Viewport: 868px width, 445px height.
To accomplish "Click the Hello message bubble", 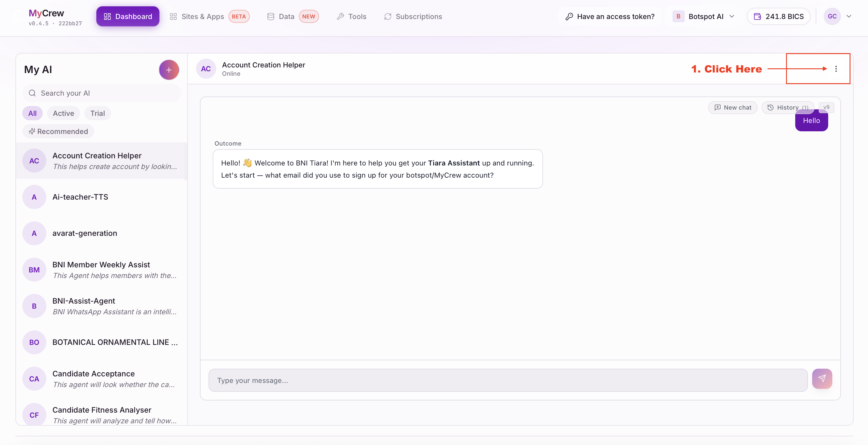I will (x=811, y=121).
